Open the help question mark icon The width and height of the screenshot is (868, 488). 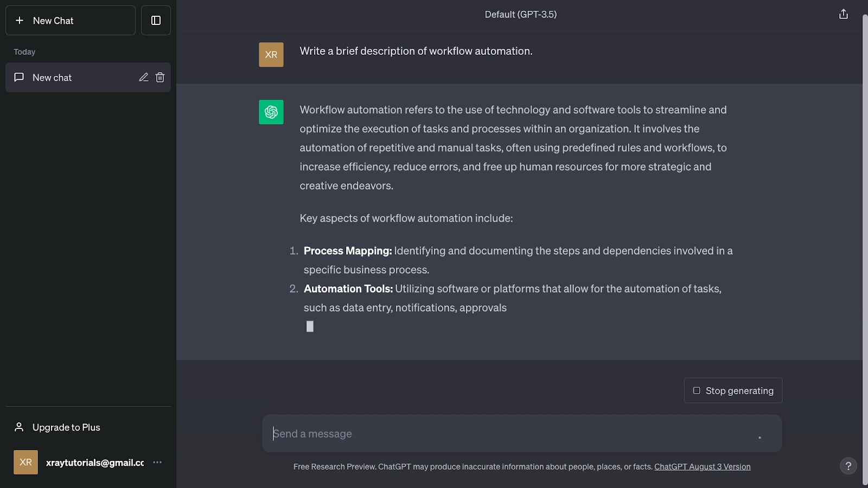[848, 466]
